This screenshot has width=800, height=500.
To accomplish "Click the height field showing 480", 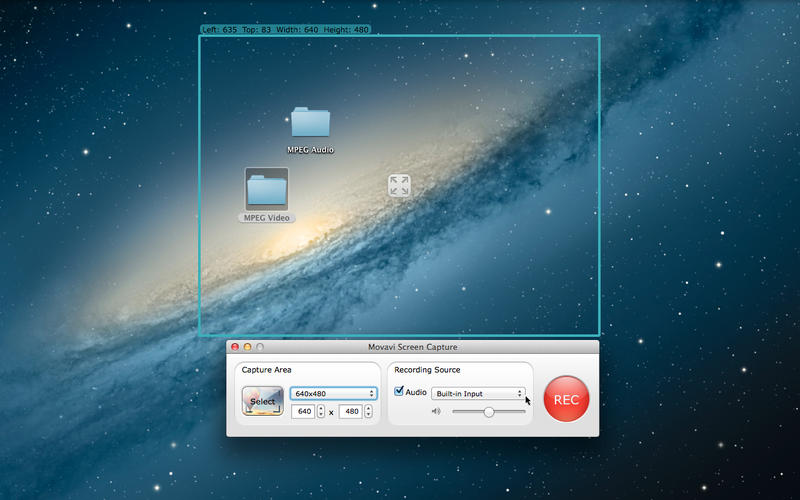I will 349,411.
